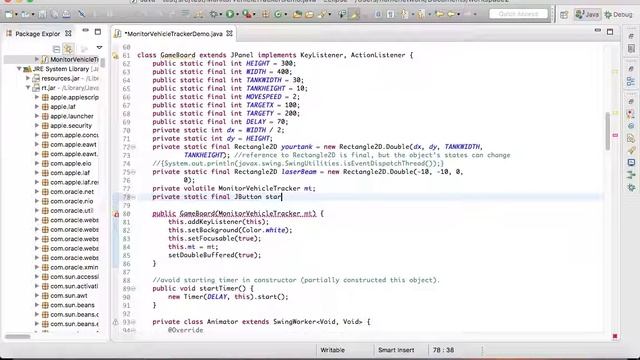Click the pink overview ruler marker
This screenshot has height=360, width=640.
tap(615, 135)
